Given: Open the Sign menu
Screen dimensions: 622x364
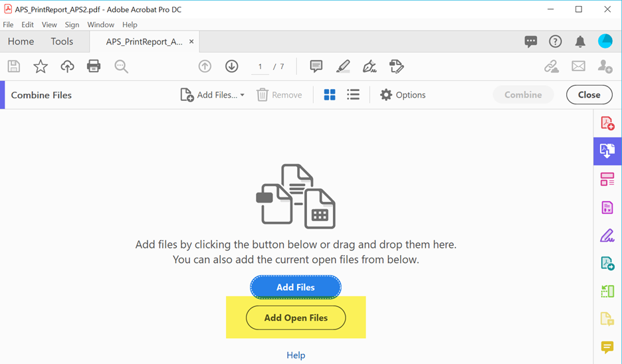Looking at the screenshot, I should point(72,25).
